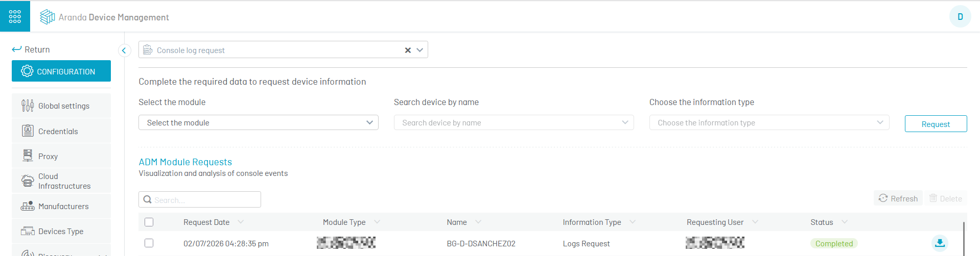Expand the Console log request combo box
Screen dimensions: 980x256
(420, 50)
